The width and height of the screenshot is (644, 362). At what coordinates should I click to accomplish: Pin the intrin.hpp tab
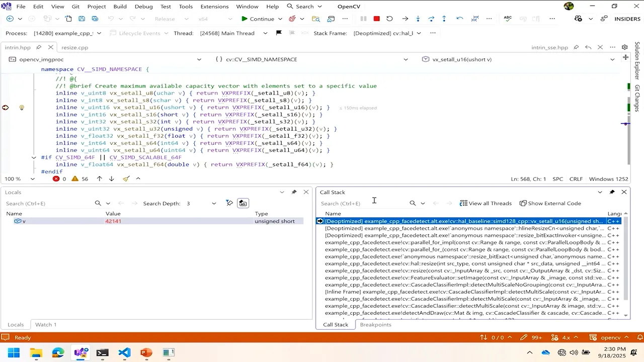tap(39, 47)
